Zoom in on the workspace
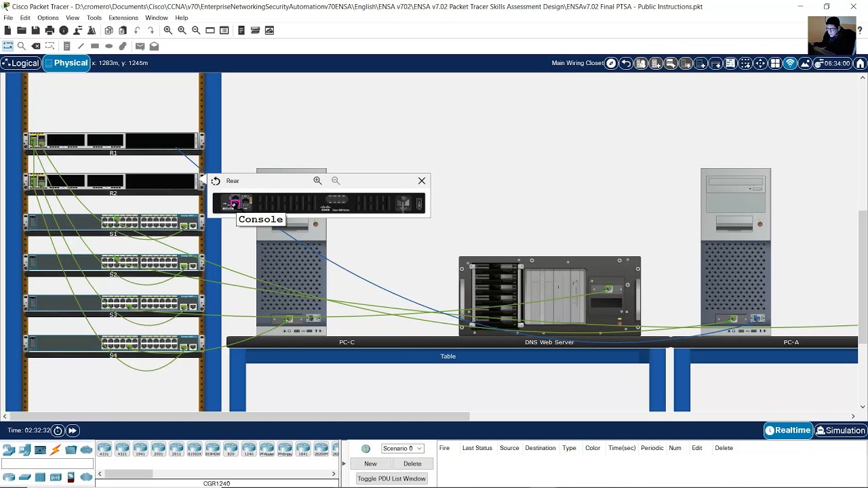Viewport: 868px width, 488px height. [x=167, y=30]
